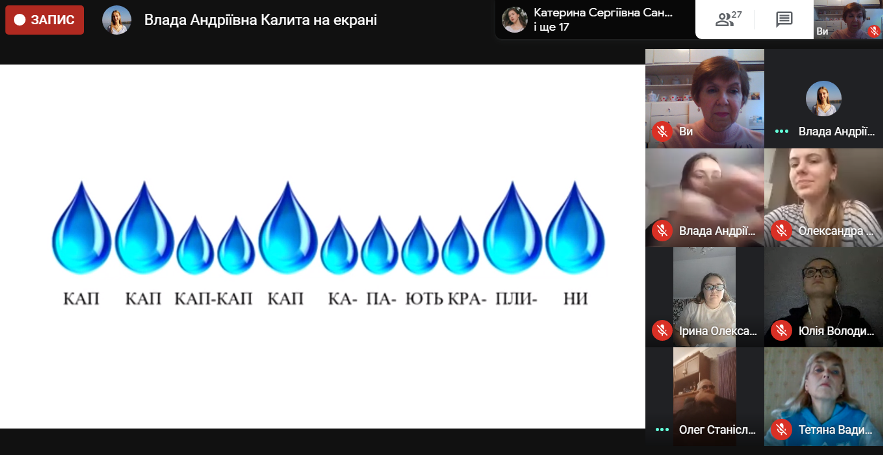This screenshot has width=883, height=455.
Task: Click the 'Влада Андріївна Калита на екрані' label
Action: (x=261, y=20)
